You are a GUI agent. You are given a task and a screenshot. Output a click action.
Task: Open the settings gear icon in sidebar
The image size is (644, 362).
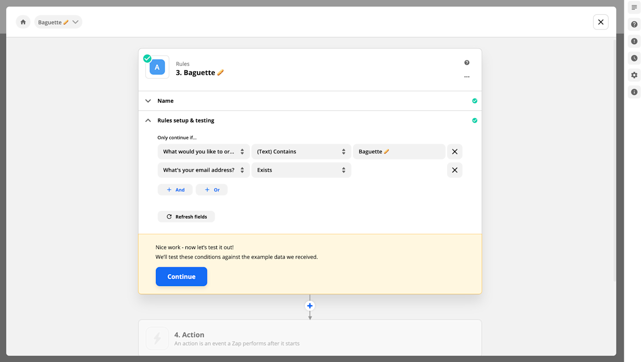coord(634,75)
